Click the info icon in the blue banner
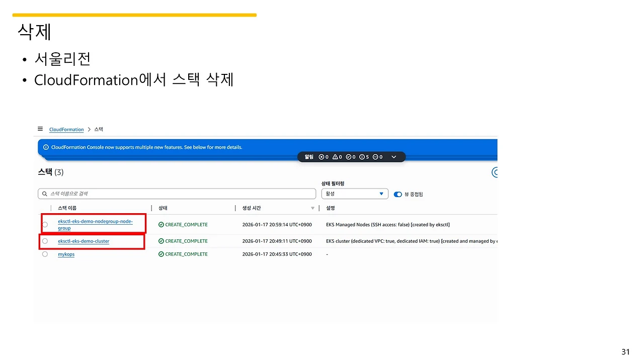Image resolution: width=644 pixels, height=362 pixels. (46, 147)
